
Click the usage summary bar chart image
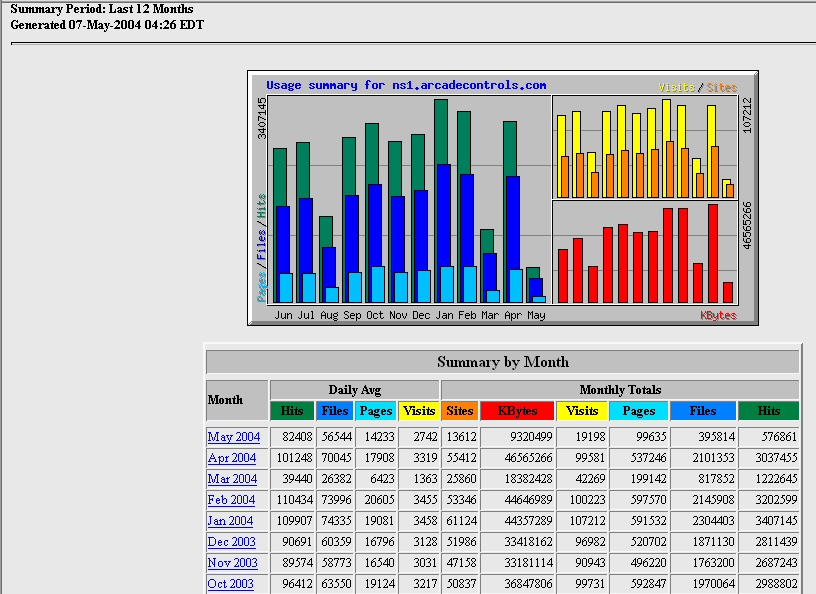click(502, 198)
